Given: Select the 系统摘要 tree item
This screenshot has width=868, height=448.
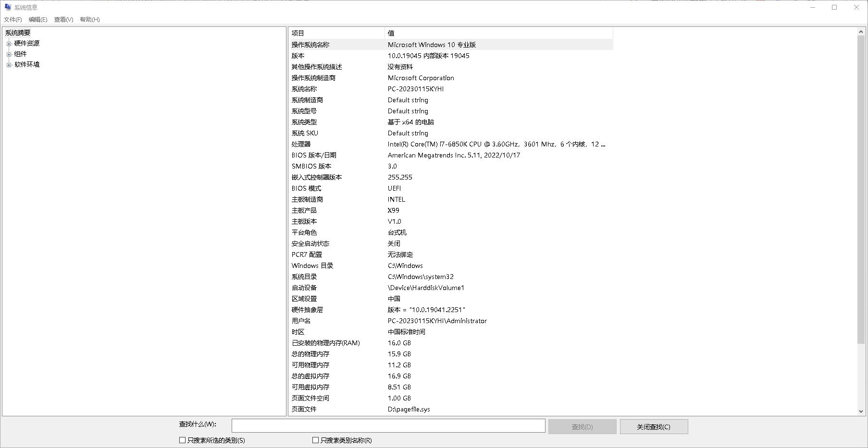Looking at the screenshot, I should tap(18, 33).
